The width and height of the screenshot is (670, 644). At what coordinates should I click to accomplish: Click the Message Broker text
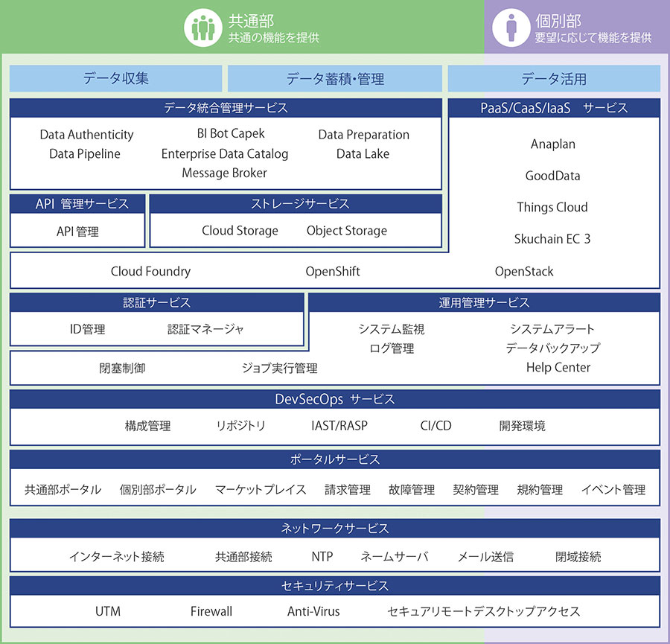click(x=224, y=173)
